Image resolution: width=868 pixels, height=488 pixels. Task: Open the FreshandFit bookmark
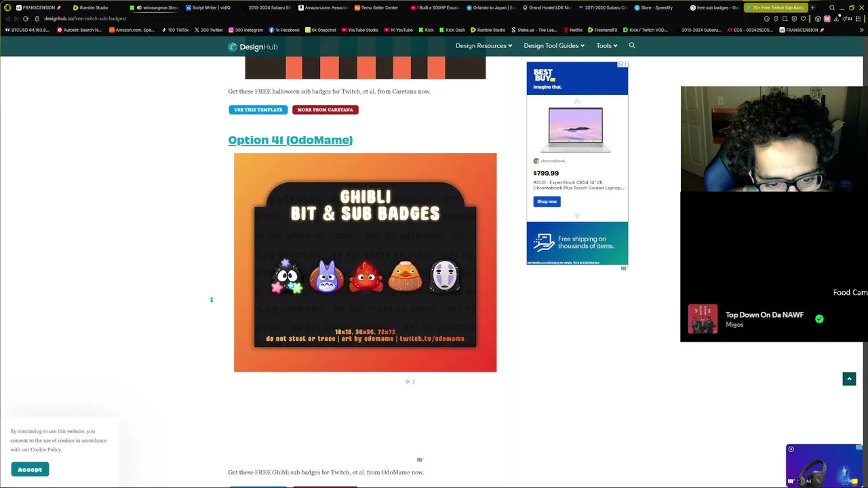(603, 30)
